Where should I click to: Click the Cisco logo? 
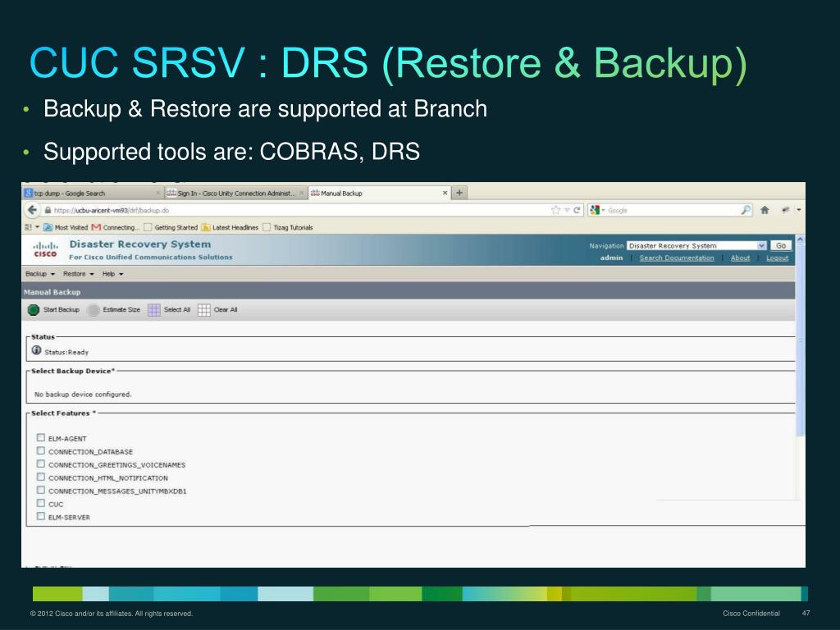tap(46, 249)
